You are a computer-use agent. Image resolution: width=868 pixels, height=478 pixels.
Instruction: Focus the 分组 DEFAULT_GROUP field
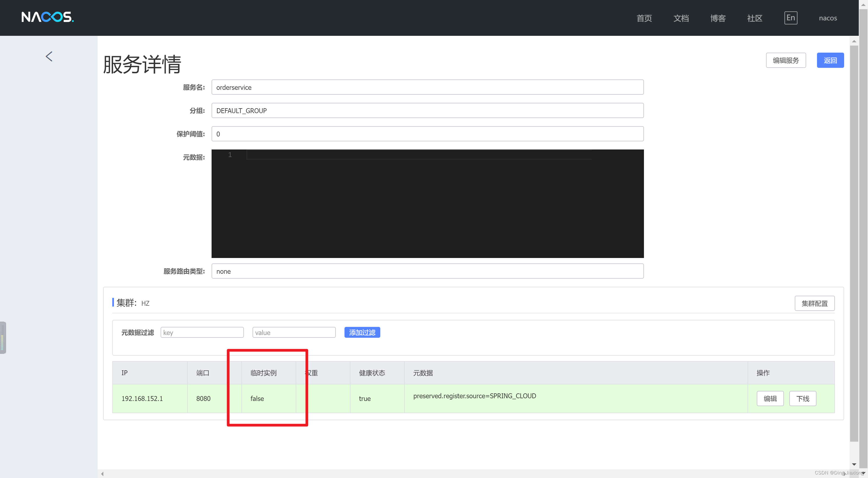(427, 111)
